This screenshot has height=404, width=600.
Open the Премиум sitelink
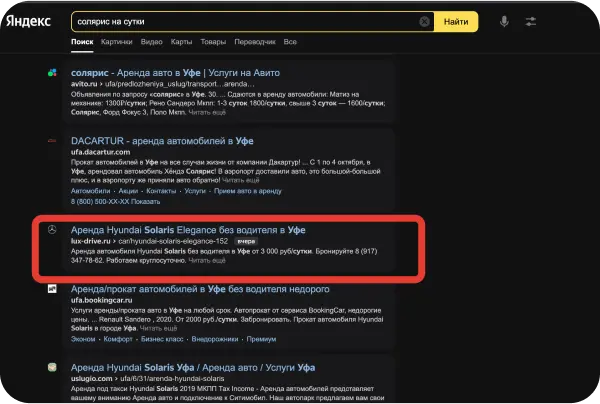[x=261, y=339]
